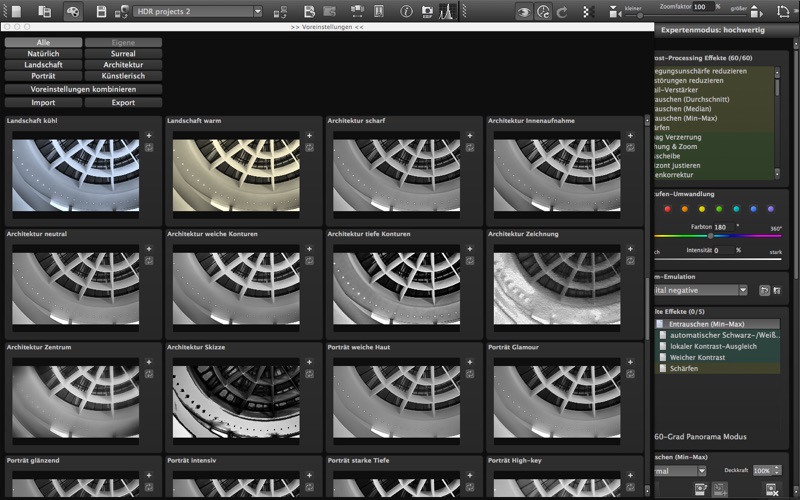The width and height of the screenshot is (800, 500).
Task: Open the color palette presets icon
Action: click(73, 11)
